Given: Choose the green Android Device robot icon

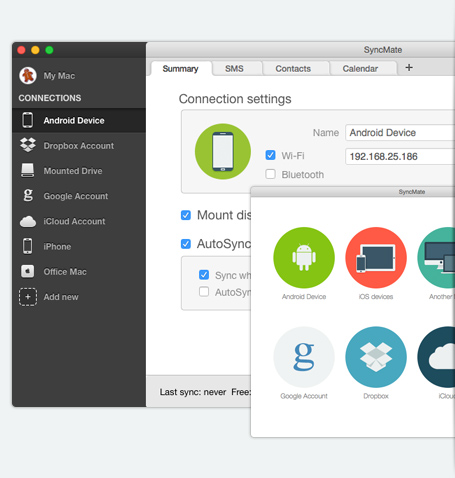Looking at the screenshot, I should [304, 258].
